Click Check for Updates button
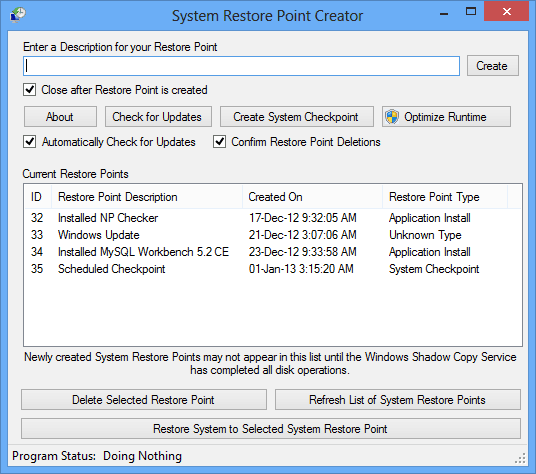 click(x=158, y=117)
